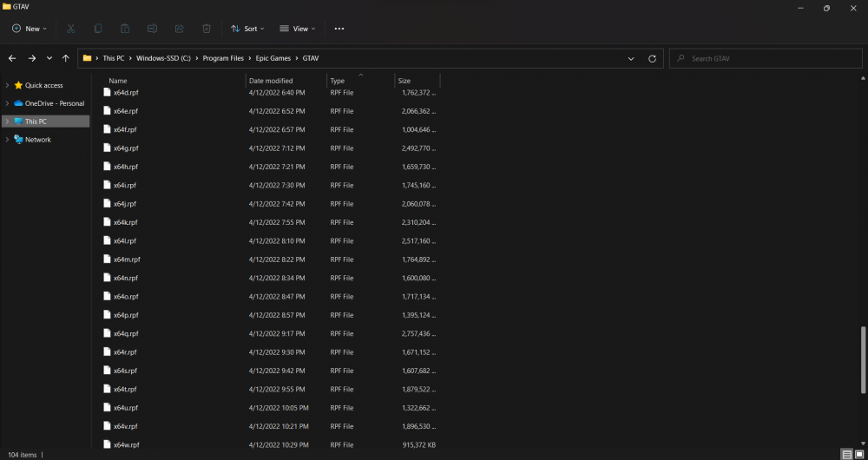Click the Paste clipboard icon
The height and width of the screenshot is (460, 868).
pos(125,29)
